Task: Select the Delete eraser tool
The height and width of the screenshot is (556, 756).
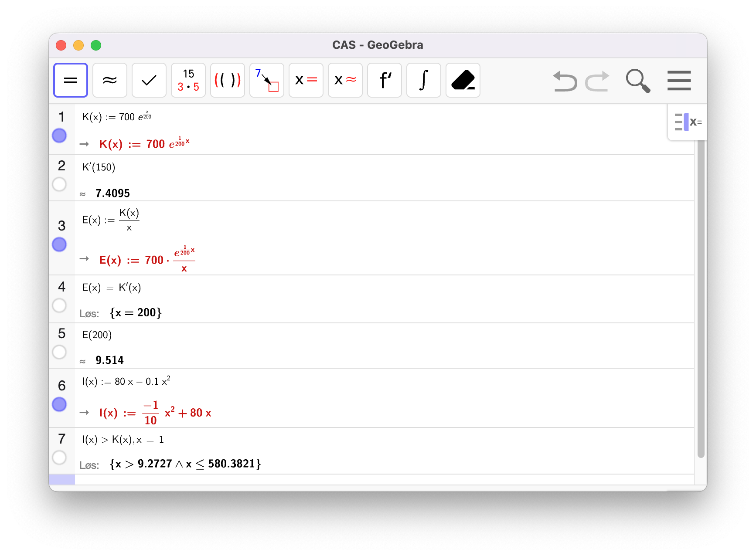Action: pos(463,80)
